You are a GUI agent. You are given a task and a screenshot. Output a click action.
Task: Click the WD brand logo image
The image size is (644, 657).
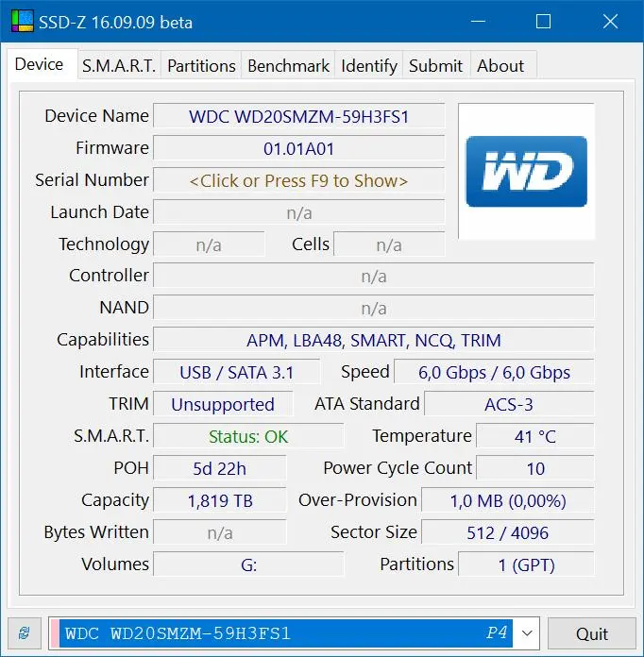pos(526,171)
